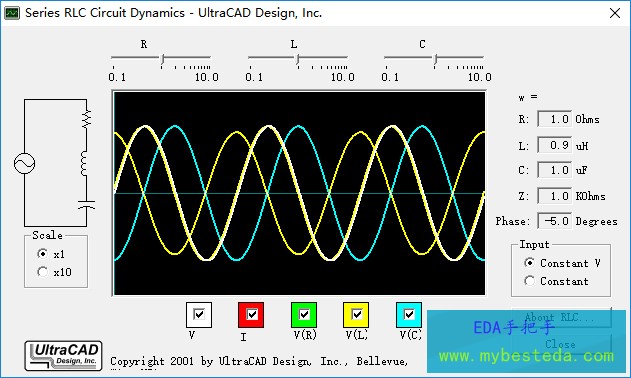Viewport: 631px width, 378px height.
Task: Click the C value field showing 1.0
Action: pos(555,170)
